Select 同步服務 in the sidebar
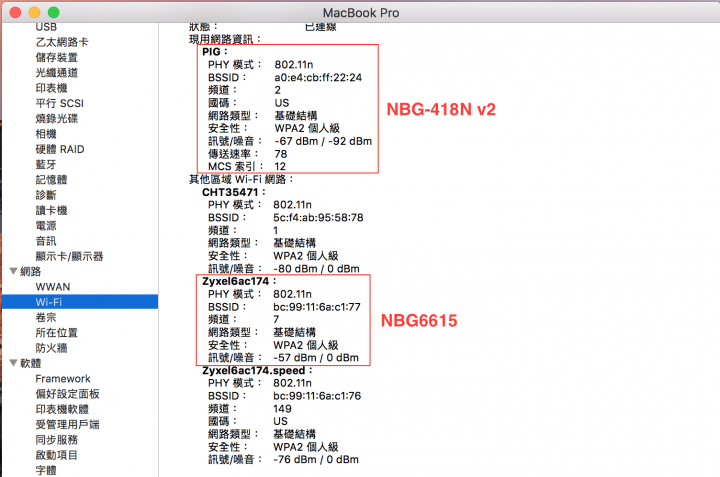The image size is (720, 477). [x=57, y=440]
